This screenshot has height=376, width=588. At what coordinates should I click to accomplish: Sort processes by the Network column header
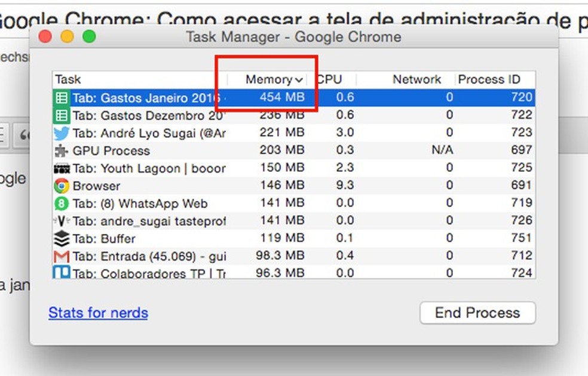point(416,79)
